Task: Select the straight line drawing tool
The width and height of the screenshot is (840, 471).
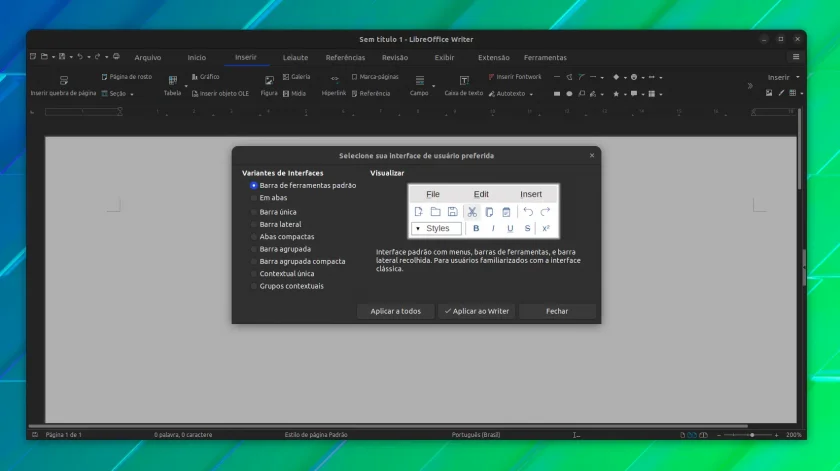Action: [x=557, y=77]
